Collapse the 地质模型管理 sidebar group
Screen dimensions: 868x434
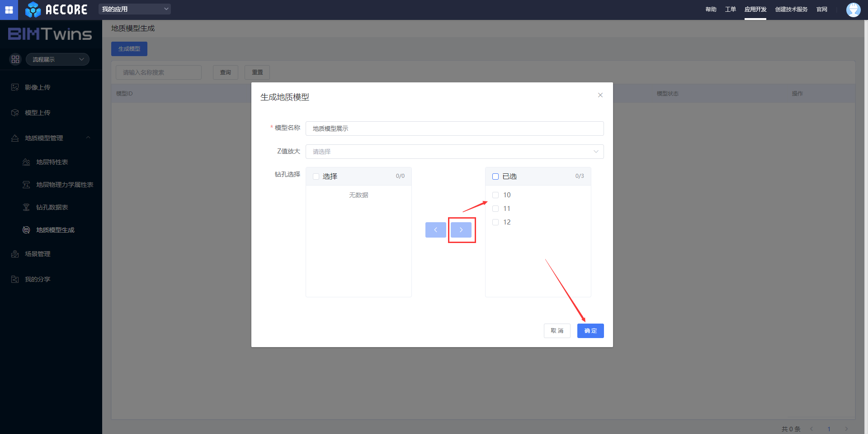click(88, 138)
